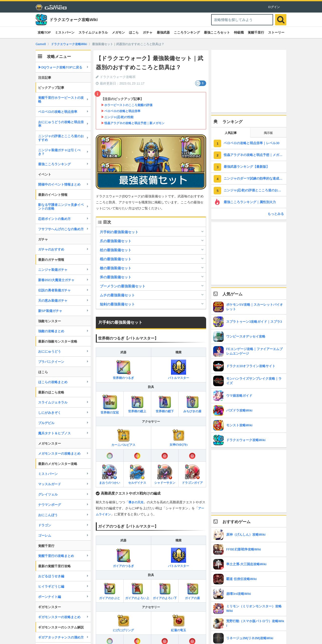Click the シャドーサタン kokoro icon
Image resolution: width=322 pixels, height=644 pixels.
(165, 472)
